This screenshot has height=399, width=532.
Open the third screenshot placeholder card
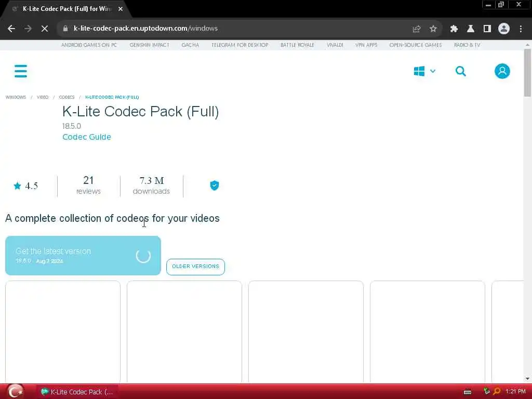(305, 332)
